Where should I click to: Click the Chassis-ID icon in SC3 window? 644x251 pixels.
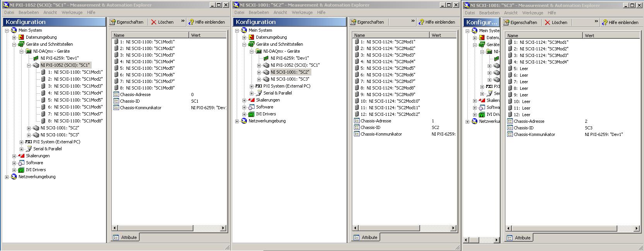click(510, 128)
